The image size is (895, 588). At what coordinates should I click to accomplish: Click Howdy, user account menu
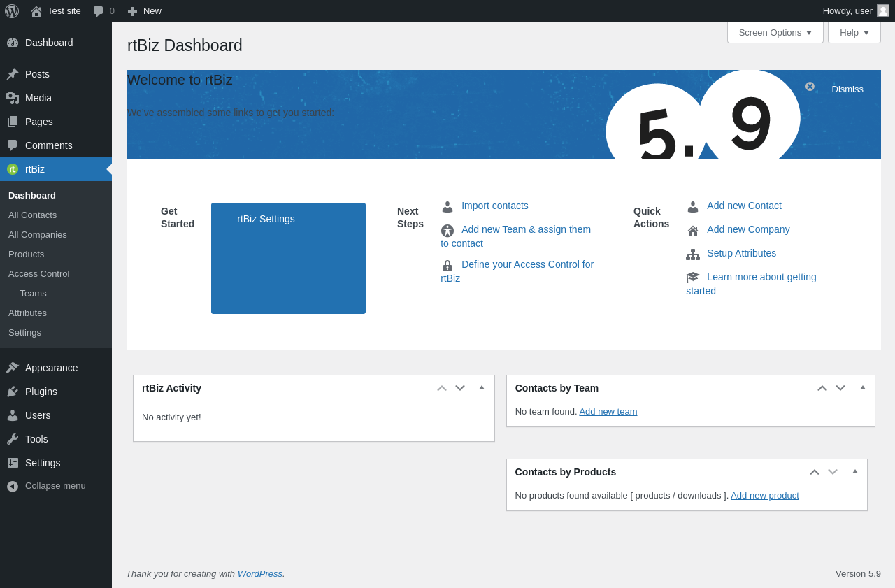[856, 11]
